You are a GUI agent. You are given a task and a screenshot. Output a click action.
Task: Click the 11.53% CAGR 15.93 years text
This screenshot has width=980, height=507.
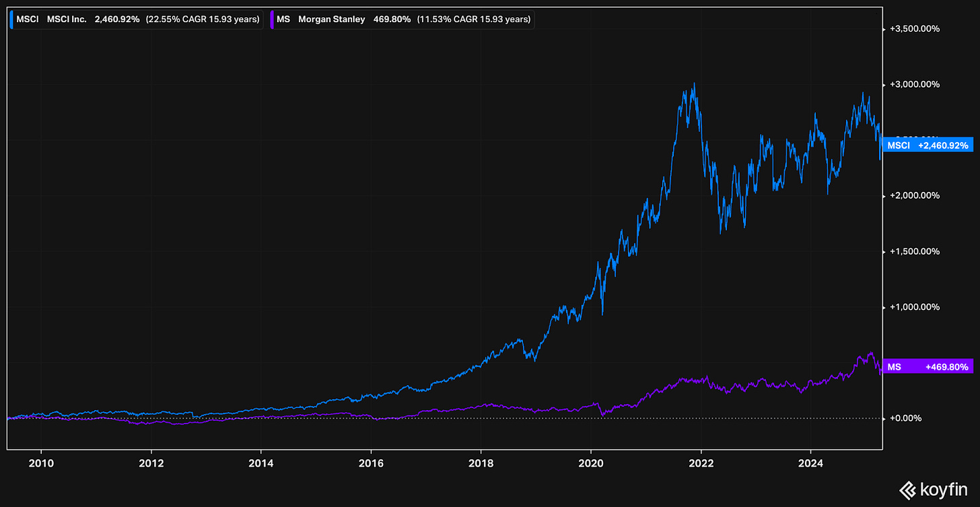click(474, 20)
